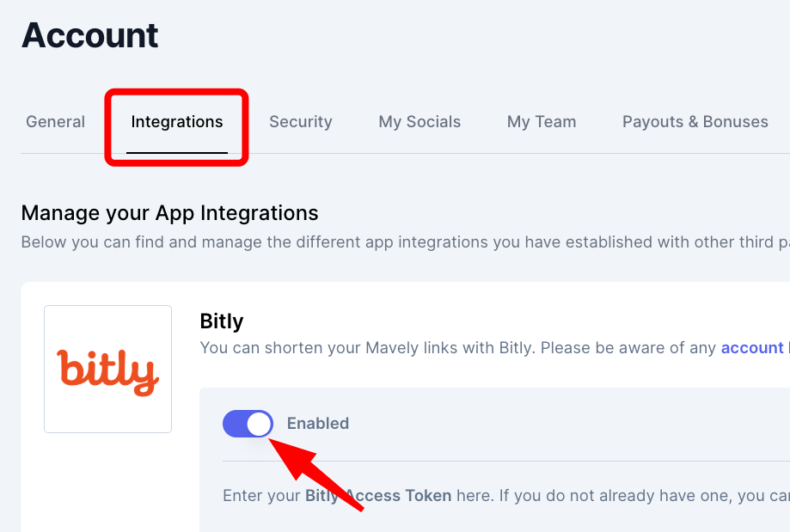Go to the My Socials tab

point(419,122)
